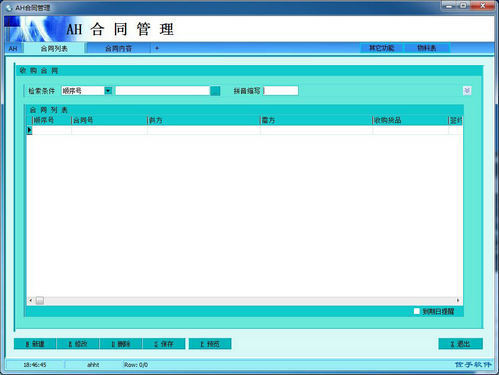Select the first row indicator arrow
499x375 pixels.
(29, 130)
